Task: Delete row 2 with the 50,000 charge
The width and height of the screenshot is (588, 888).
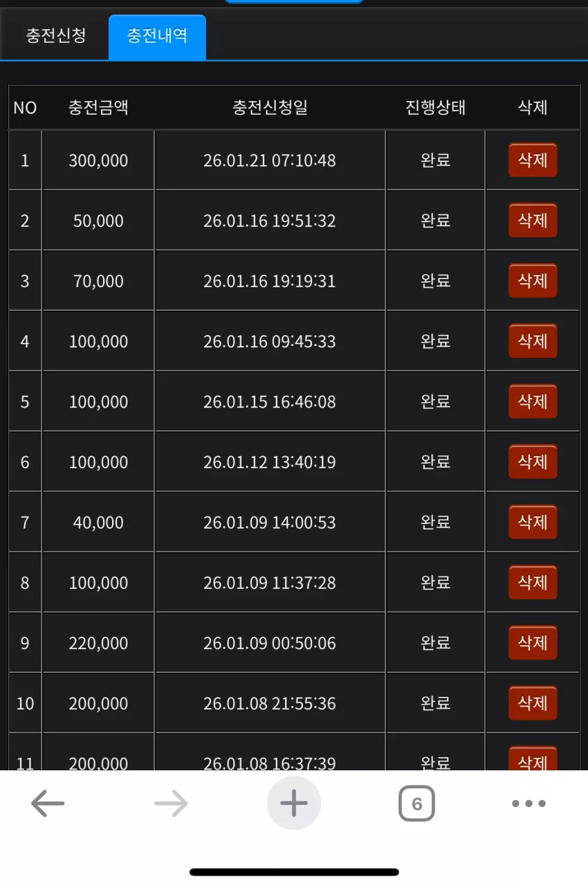Action: pos(533,221)
